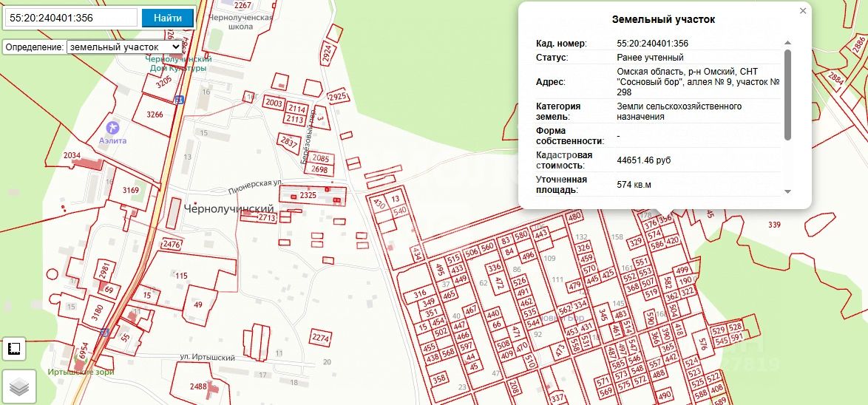Image resolution: width=868 pixels, height=405 pixels.
Task: Click the Определение: label text
Action: (34, 47)
